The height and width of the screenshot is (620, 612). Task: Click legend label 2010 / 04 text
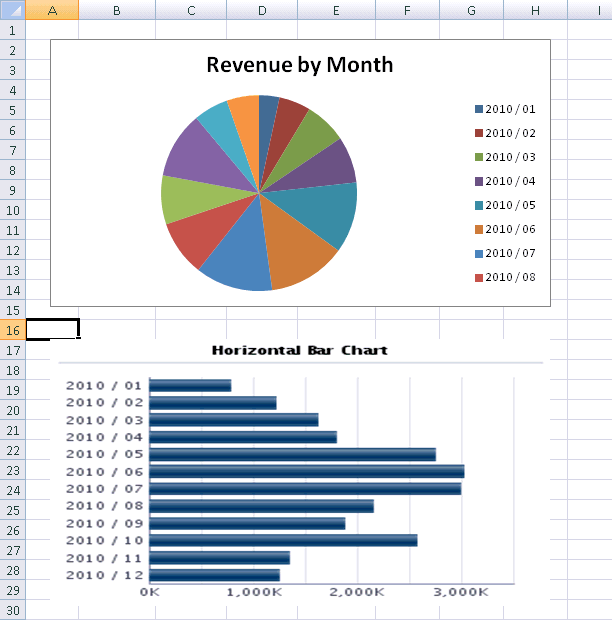[x=510, y=181]
